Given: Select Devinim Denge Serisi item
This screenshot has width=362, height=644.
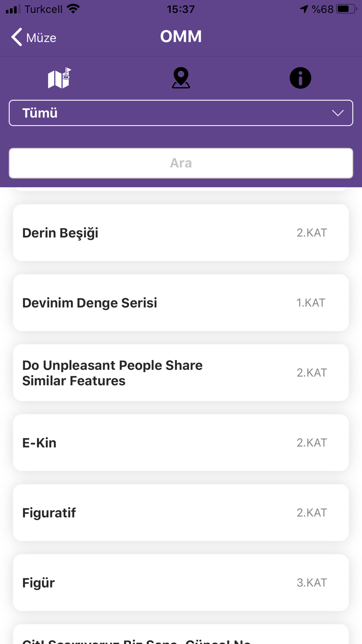Looking at the screenshot, I should coord(181,302).
